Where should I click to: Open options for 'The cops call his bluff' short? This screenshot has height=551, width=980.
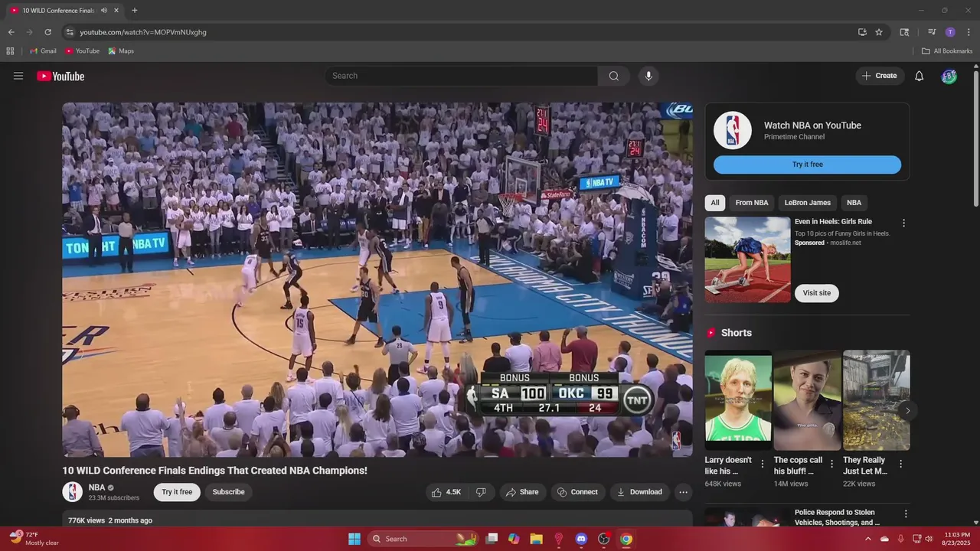pyautogui.click(x=831, y=464)
